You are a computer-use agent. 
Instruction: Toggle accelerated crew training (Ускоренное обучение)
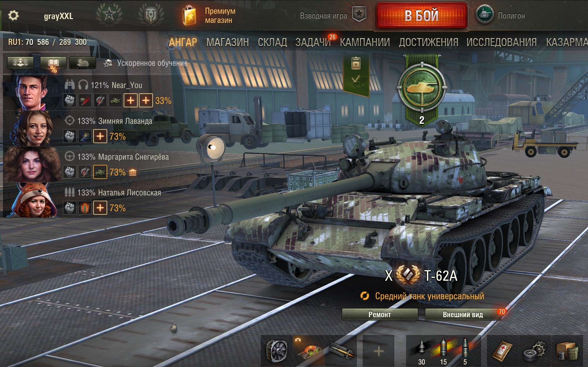click(x=146, y=63)
